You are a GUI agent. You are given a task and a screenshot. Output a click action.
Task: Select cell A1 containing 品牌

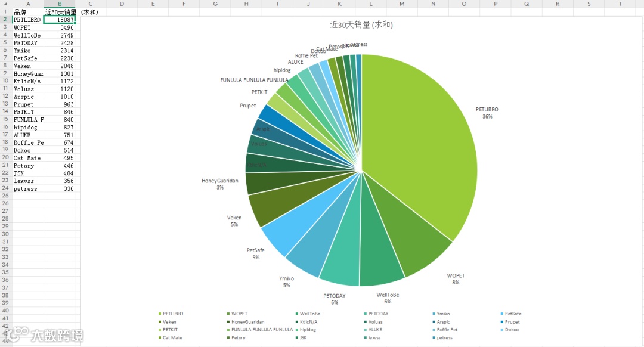(x=28, y=12)
